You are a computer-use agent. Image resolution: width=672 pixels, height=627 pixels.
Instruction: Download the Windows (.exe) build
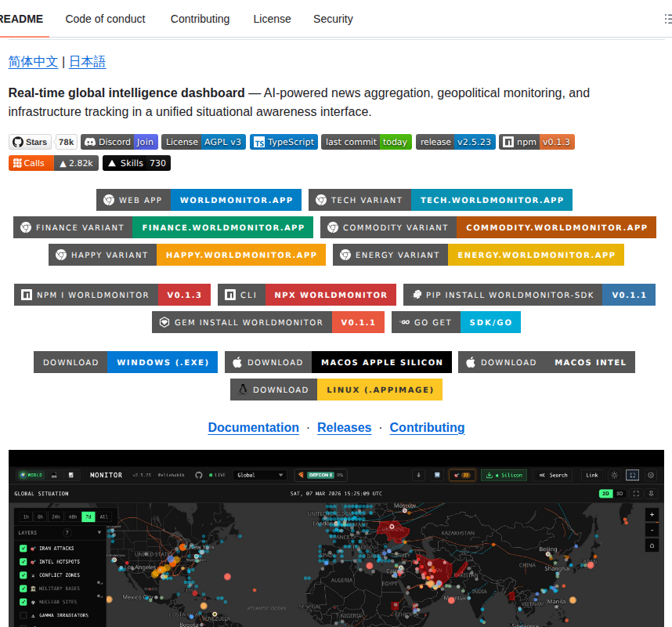click(x=125, y=362)
